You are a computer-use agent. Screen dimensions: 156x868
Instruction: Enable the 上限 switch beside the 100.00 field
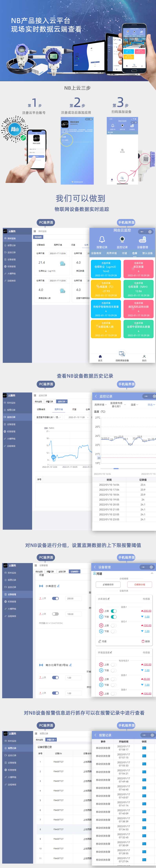55,614
